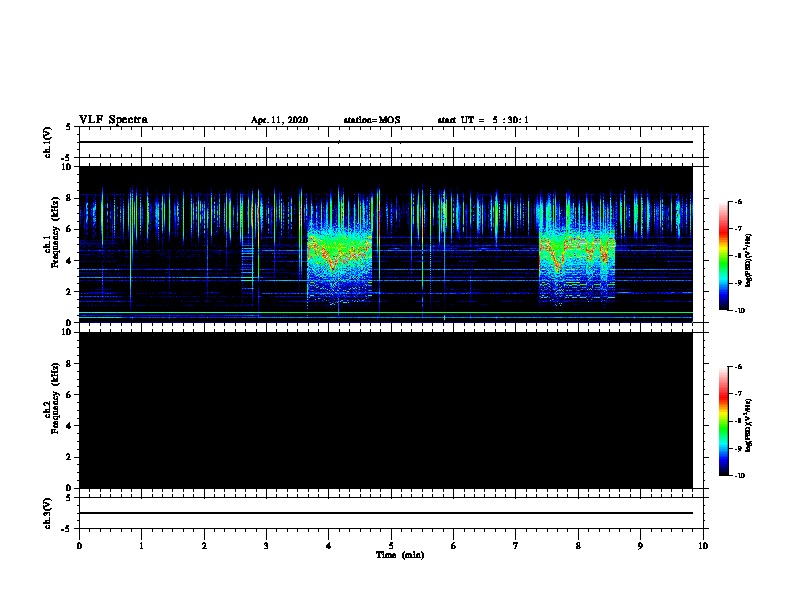Select the date text "Apr. 11, 2020"
Viewport: 792px width, 612px height.
279,120
